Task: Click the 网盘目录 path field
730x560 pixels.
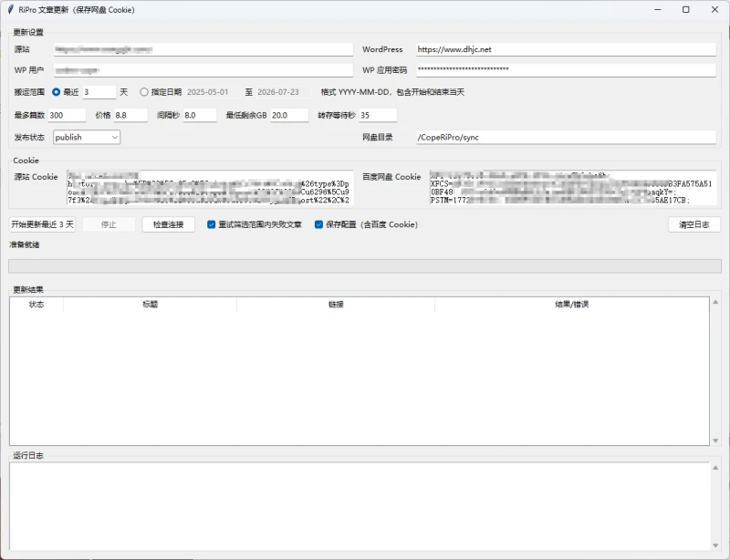Action: point(566,138)
